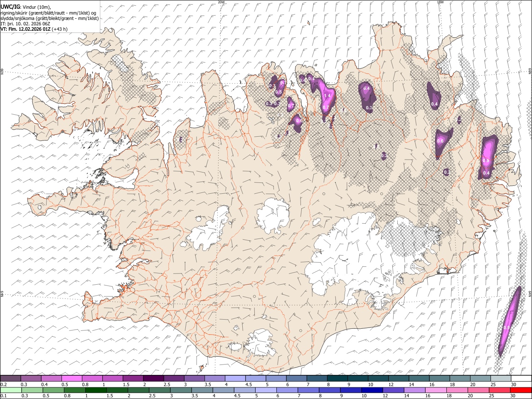The width and height of the screenshot is (532, 399).
Task: Click the light pink 16–18 swatch, lower legend
Action: tap(436, 390)
